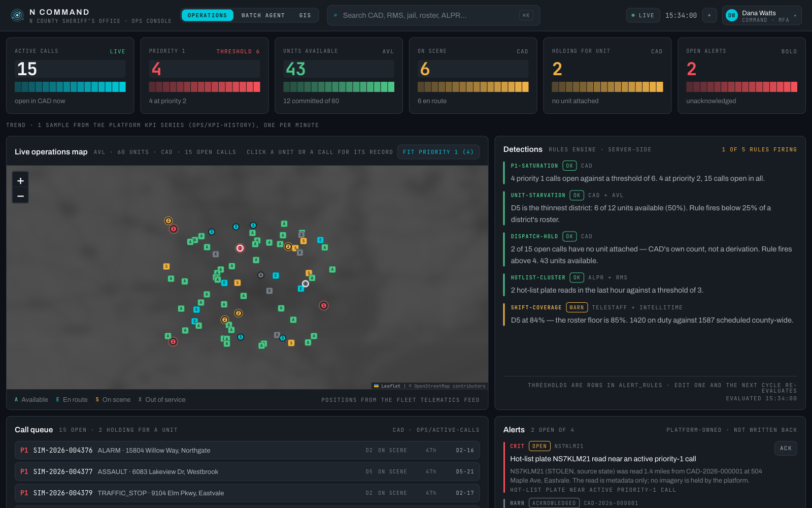Click the P1-SATURATION rule name
Screen dimensions: 812x508
534,166
